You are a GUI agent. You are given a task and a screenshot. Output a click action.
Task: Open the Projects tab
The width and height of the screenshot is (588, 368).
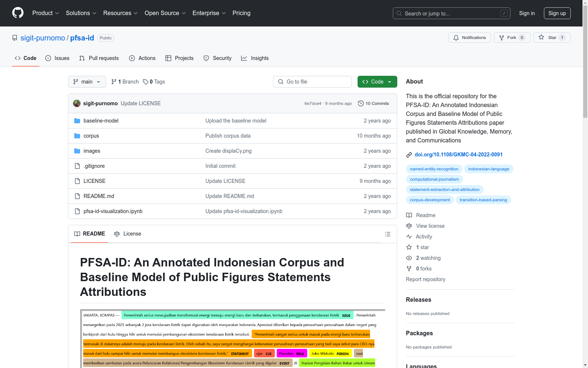click(179, 58)
